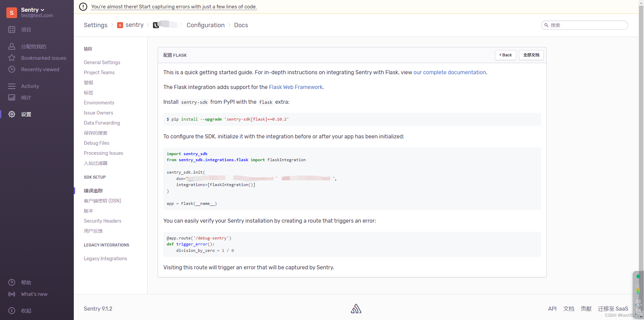This screenshot has height=320, width=644.
Task: Click the sentry_sdk.init code line
Action: click(186, 172)
